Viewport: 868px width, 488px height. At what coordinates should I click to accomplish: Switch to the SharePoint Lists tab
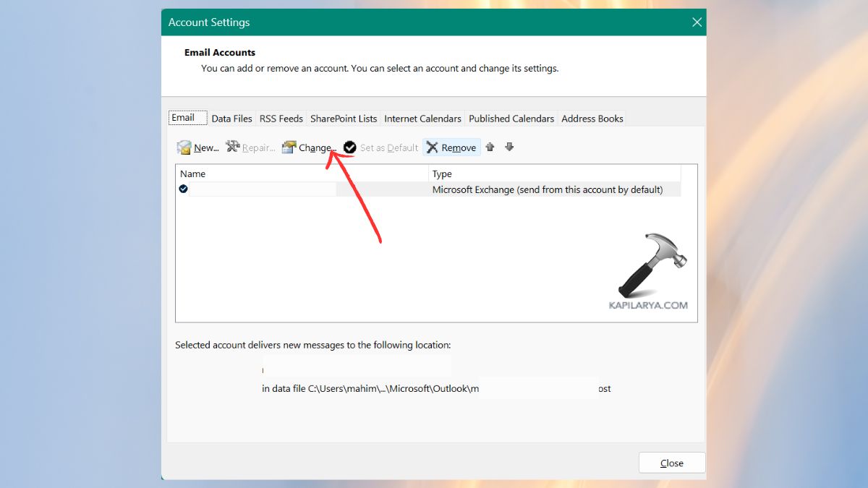[x=344, y=118]
